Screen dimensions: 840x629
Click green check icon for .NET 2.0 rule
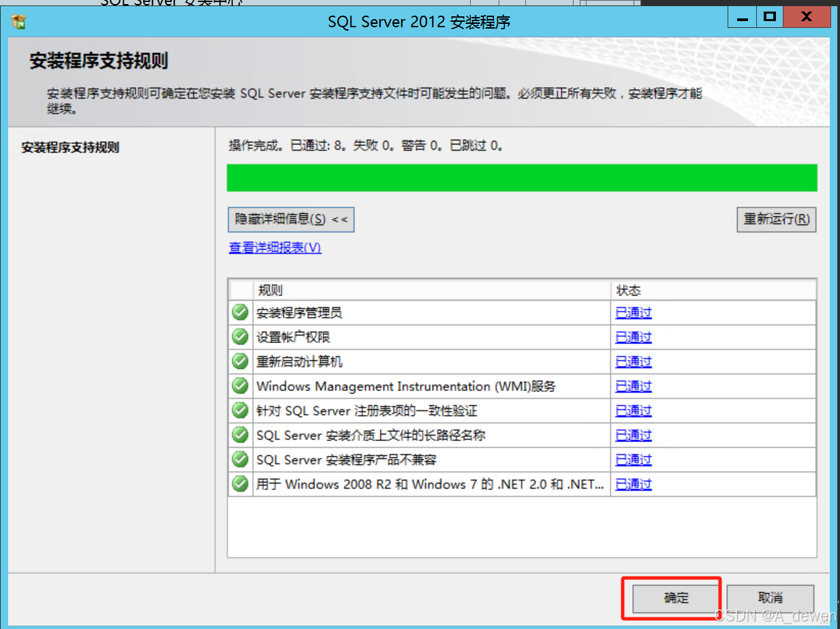(x=240, y=484)
